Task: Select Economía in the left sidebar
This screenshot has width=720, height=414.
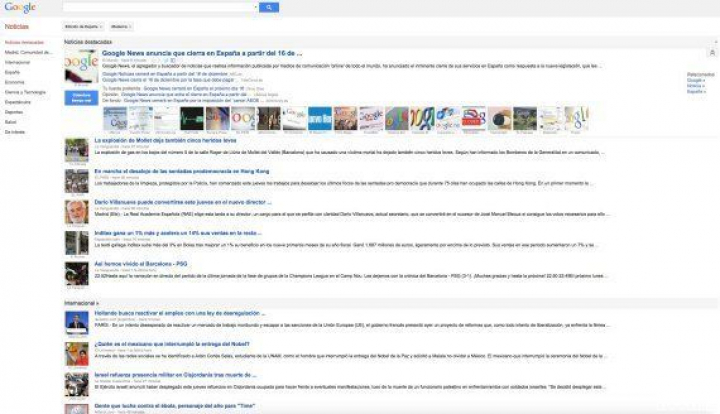Action: (14, 82)
